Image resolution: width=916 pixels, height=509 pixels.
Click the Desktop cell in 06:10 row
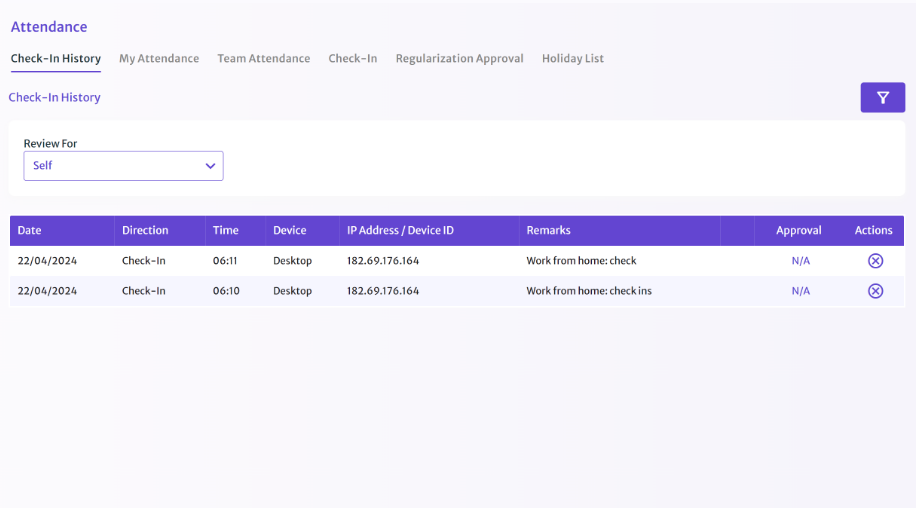(292, 291)
